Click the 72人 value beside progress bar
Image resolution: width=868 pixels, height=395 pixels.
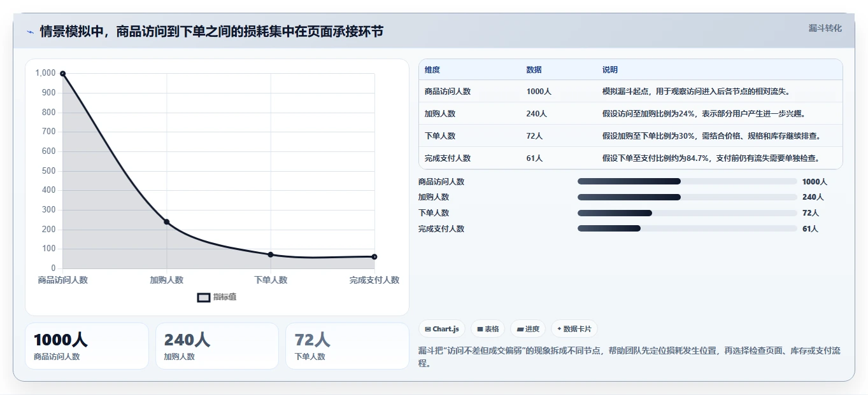pyautogui.click(x=810, y=213)
